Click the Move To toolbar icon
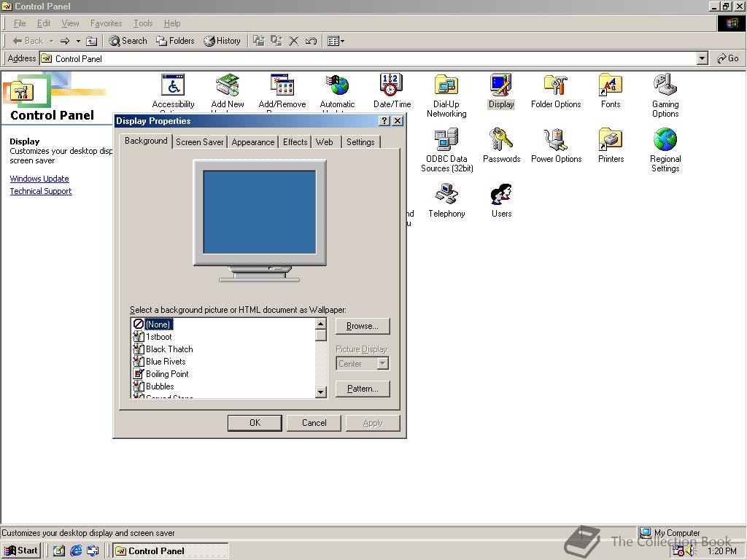Screen dimensions: 747x560 point(259,41)
